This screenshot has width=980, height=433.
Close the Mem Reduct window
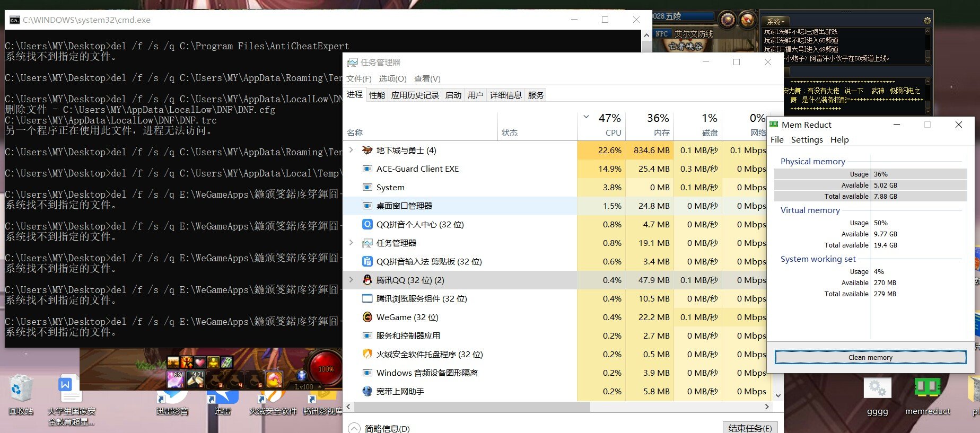tap(958, 125)
